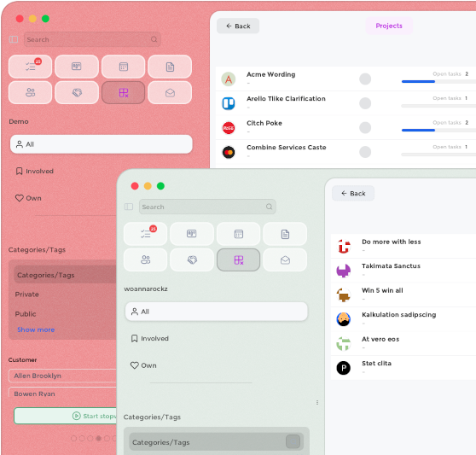Image resolution: width=476 pixels, height=455 pixels.
Task: Toggle status circle for Acme Wording
Action: [x=365, y=79]
